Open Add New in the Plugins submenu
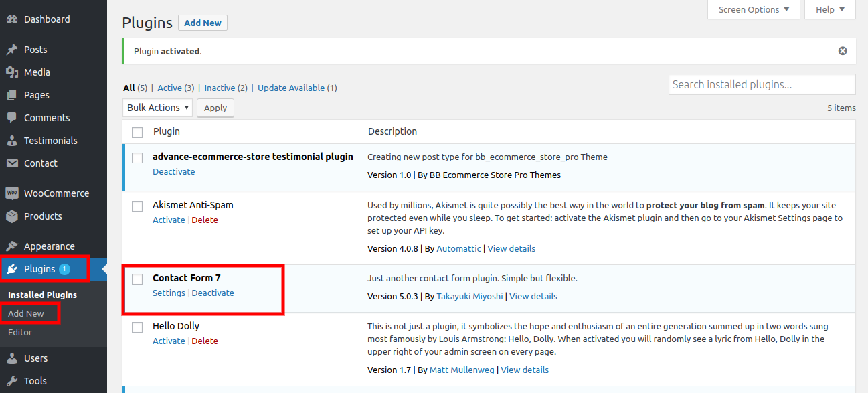This screenshot has width=868, height=393. [x=26, y=313]
